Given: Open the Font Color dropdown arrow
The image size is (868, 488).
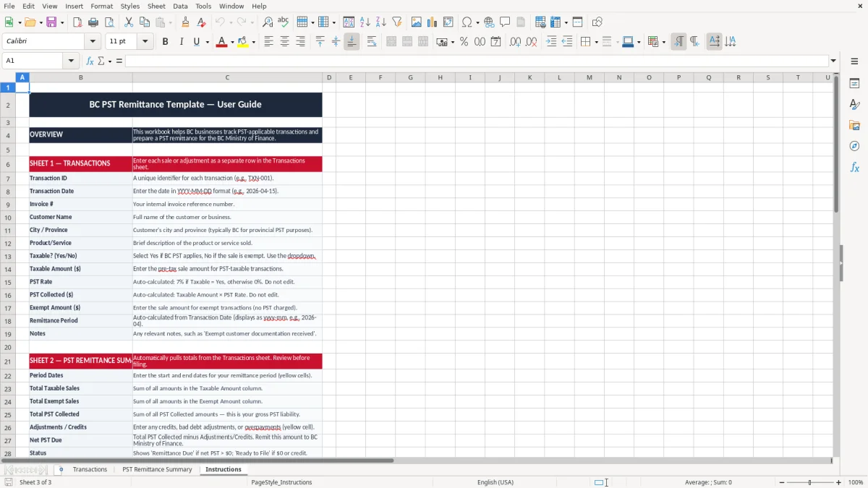Looking at the screenshot, I should (231, 42).
